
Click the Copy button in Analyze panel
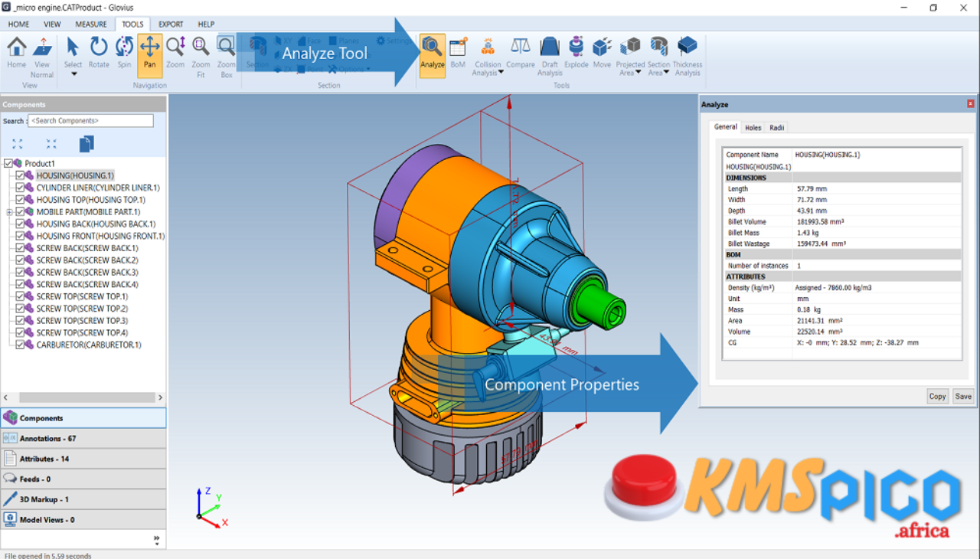click(x=937, y=396)
